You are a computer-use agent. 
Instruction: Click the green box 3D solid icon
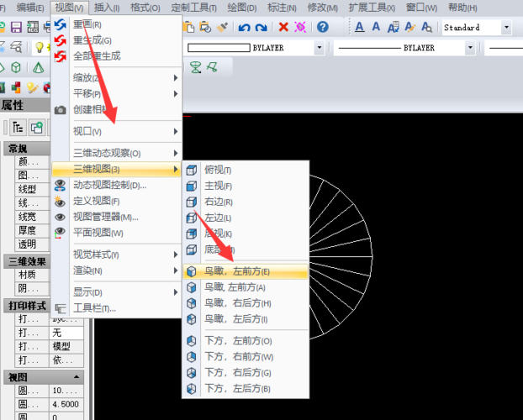tap(16, 68)
